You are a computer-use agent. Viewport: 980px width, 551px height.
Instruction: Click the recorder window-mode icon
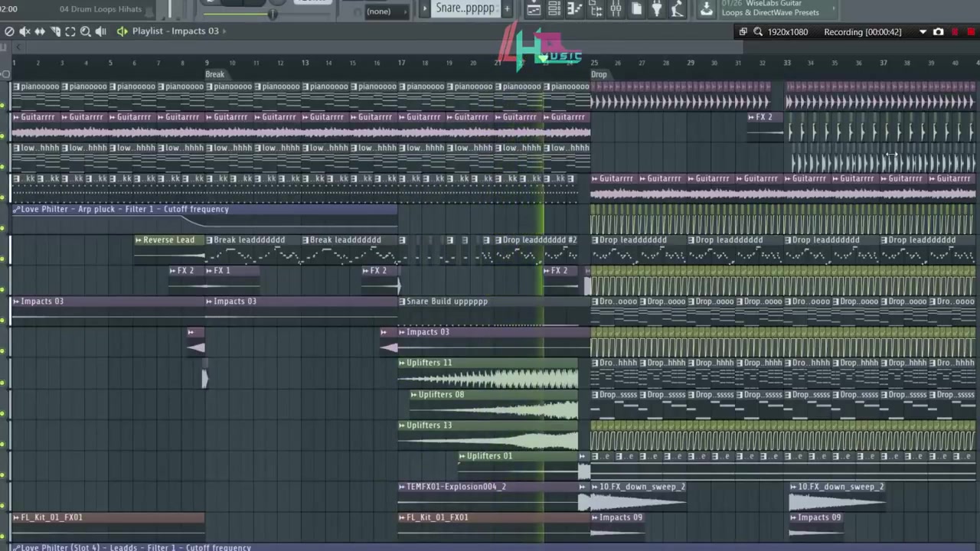(743, 32)
